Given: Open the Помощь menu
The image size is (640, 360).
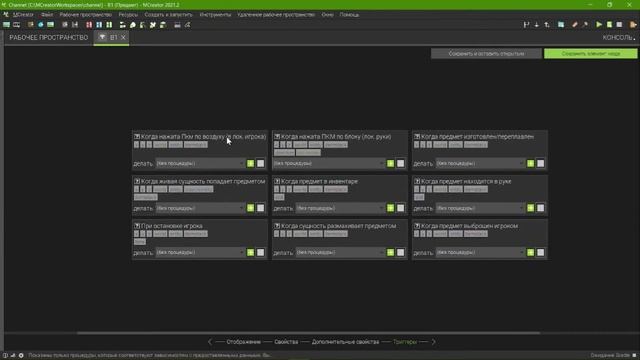Looking at the screenshot, I should tap(349, 15).
